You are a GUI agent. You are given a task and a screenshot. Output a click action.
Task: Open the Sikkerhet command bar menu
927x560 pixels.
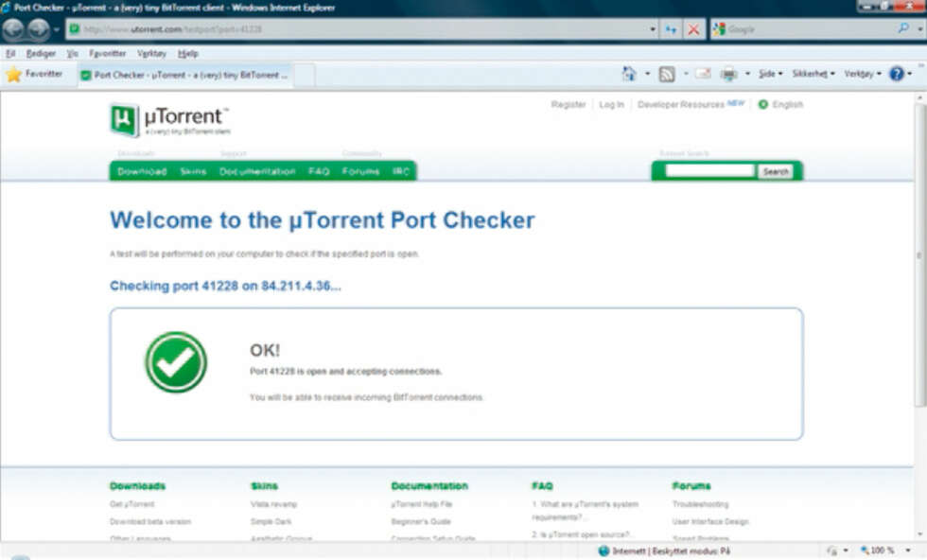point(813,74)
